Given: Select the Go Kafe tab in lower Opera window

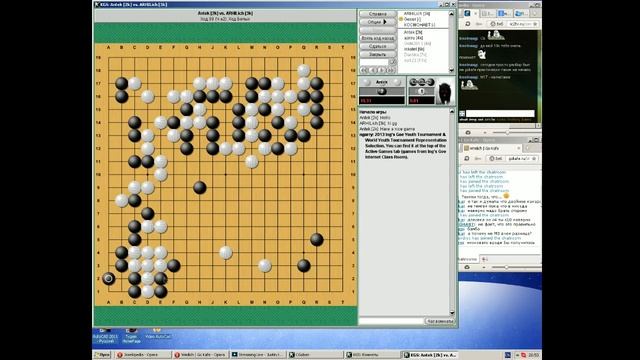Looking at the screenshot, I should 492,148.
